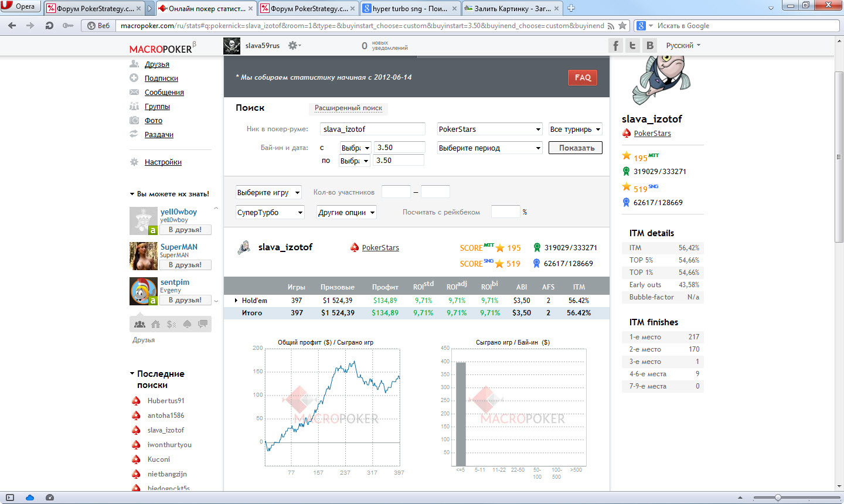The width and height of the screenshot is (844, 504).
Task: Bookmark page with the star icon in address bar
Action: [622, 26]
